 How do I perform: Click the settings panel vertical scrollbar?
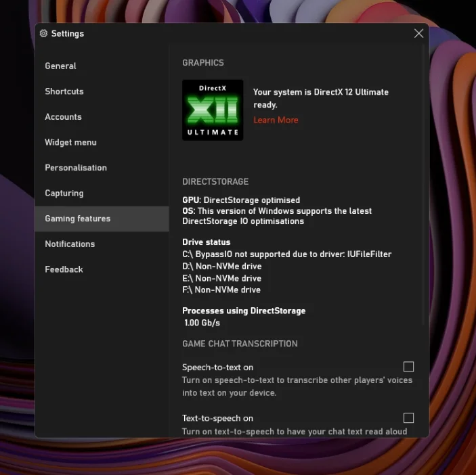pos(423,185)
